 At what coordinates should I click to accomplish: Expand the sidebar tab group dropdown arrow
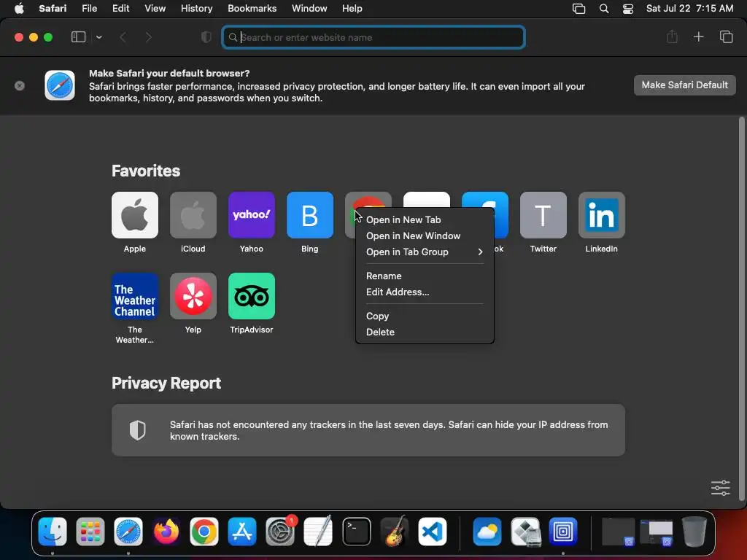click(98, 37)
